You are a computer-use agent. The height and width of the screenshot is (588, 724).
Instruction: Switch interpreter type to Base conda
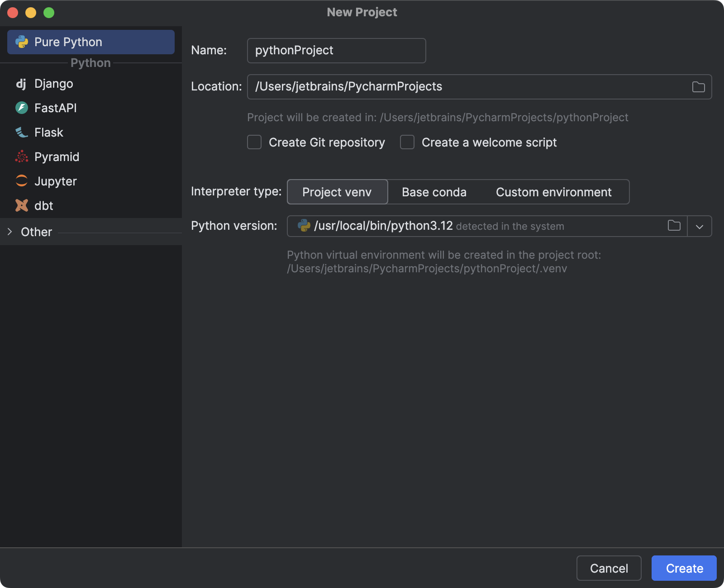(433, 192)
